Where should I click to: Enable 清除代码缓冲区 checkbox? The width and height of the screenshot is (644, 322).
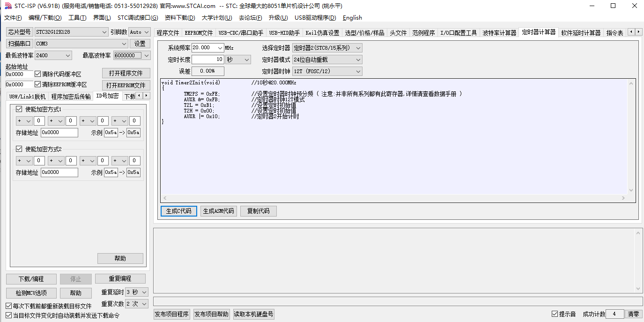(38, 74)
